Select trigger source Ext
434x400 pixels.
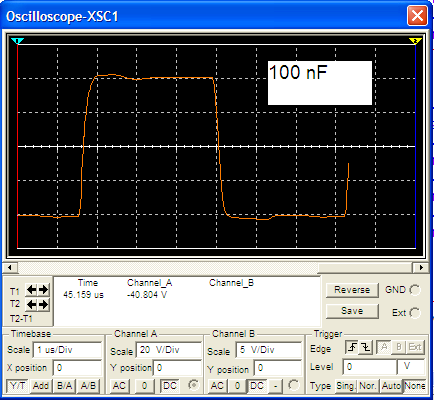click(415, 348)
